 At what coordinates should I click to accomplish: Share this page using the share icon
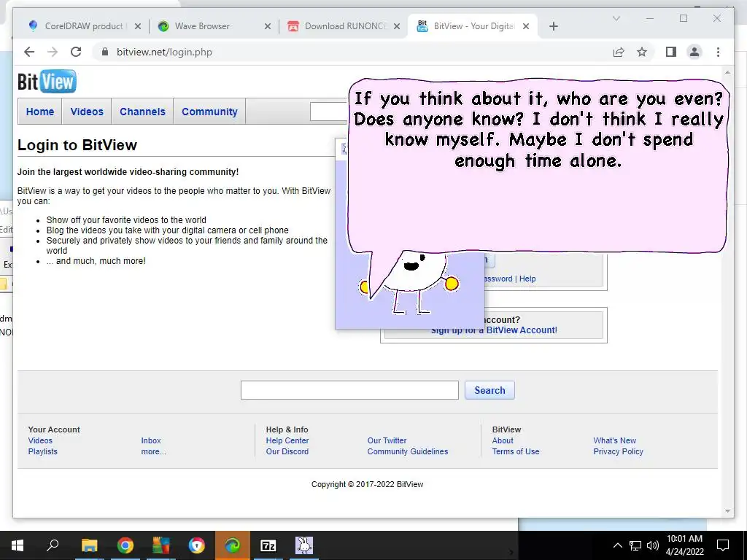click(619, 52)
